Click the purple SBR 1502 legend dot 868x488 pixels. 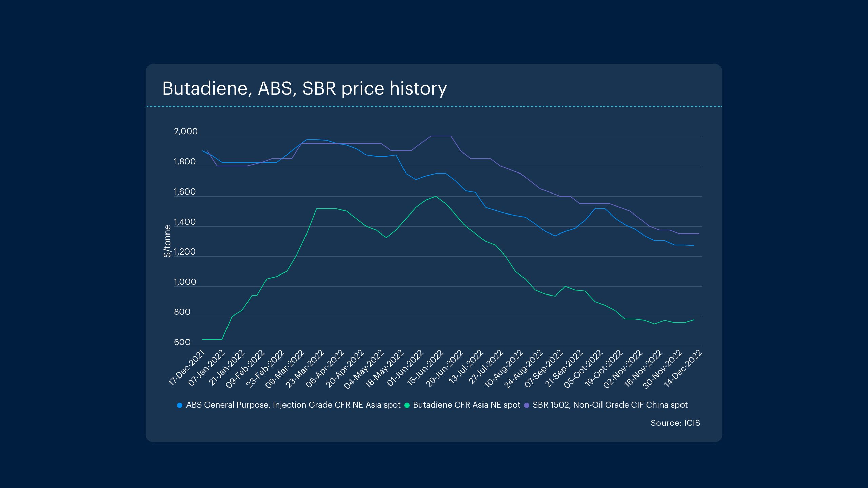pos(527,405)
